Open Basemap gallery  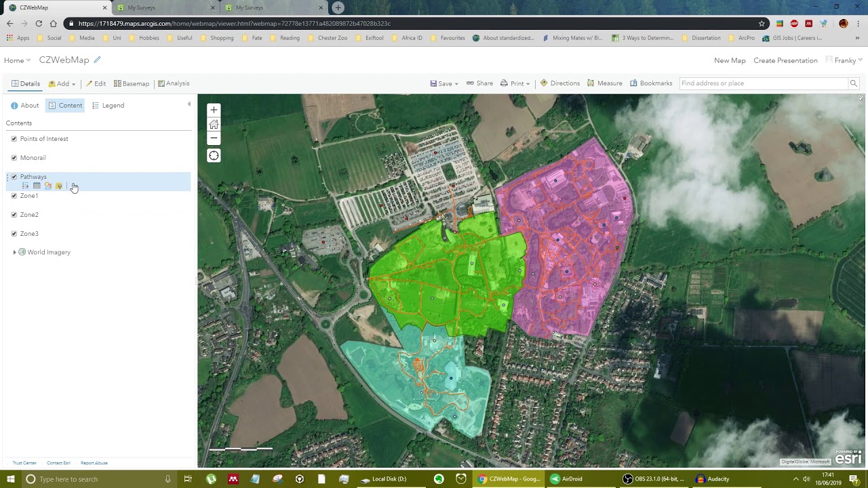click(132, 83)
